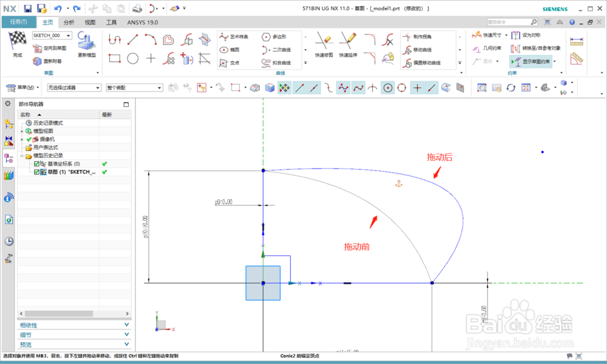The image size is (607, 364).
Task: Open the Constraint Navigator sidebar tab
Action: [8, 140]
